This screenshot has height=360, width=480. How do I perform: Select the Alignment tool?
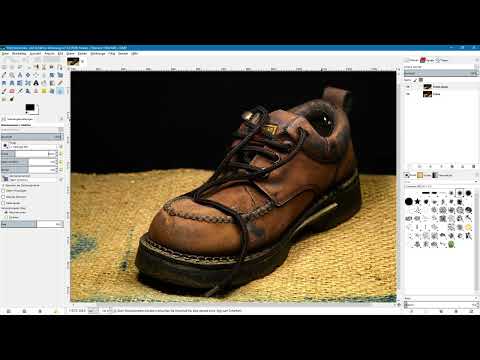[x=36, y=75]
